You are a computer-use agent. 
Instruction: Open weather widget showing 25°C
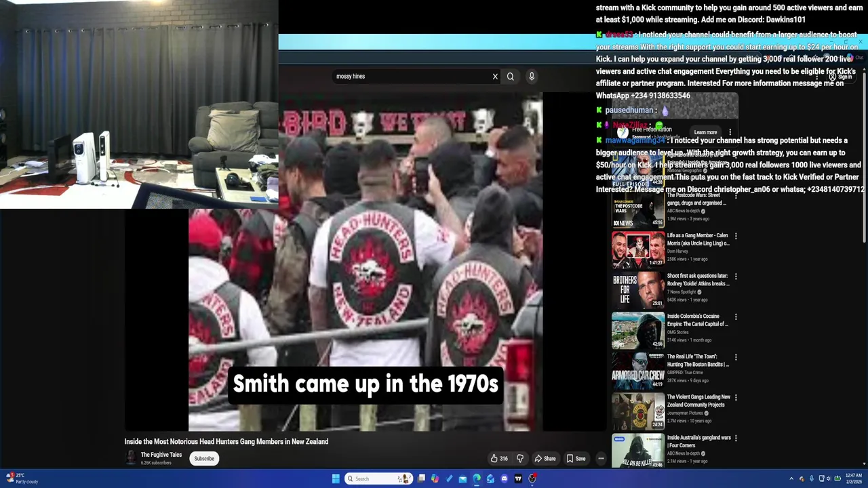(22, 479)
